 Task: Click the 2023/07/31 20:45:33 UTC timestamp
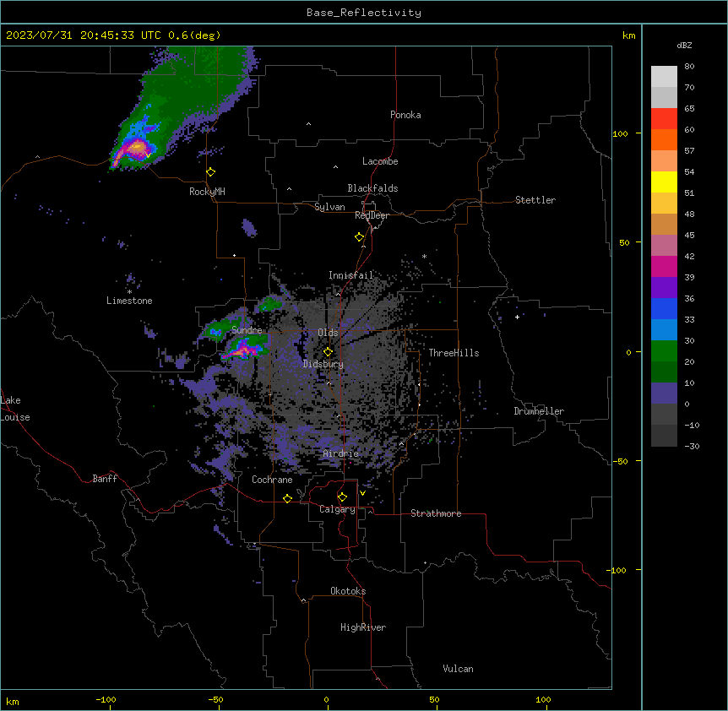[113, 35]
